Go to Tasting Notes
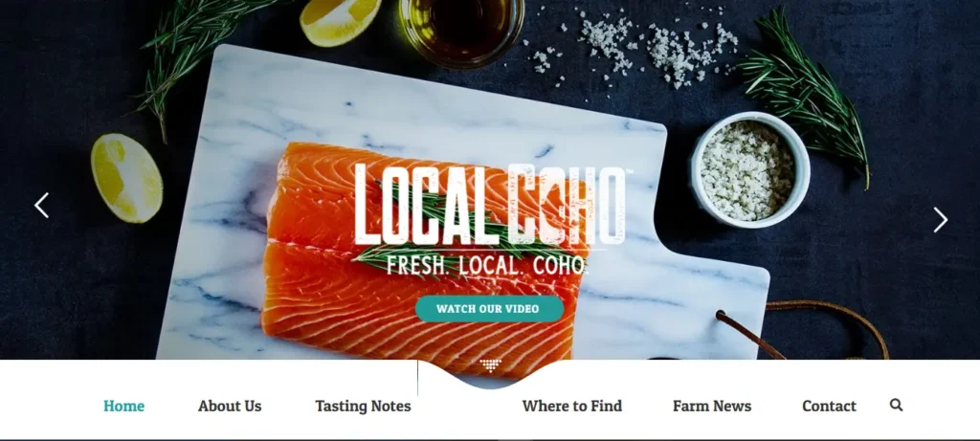 pyautogui.click(x=363, y=406)
